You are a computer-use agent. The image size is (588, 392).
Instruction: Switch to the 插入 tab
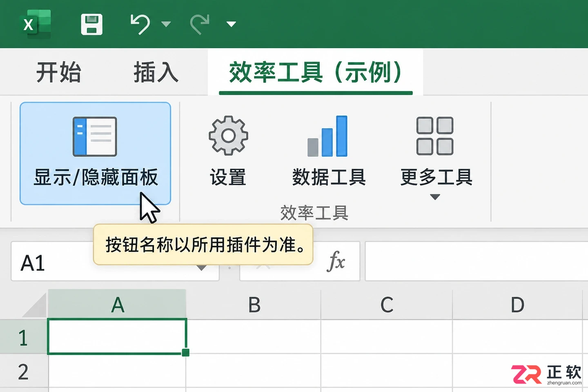tap(156, 72)
